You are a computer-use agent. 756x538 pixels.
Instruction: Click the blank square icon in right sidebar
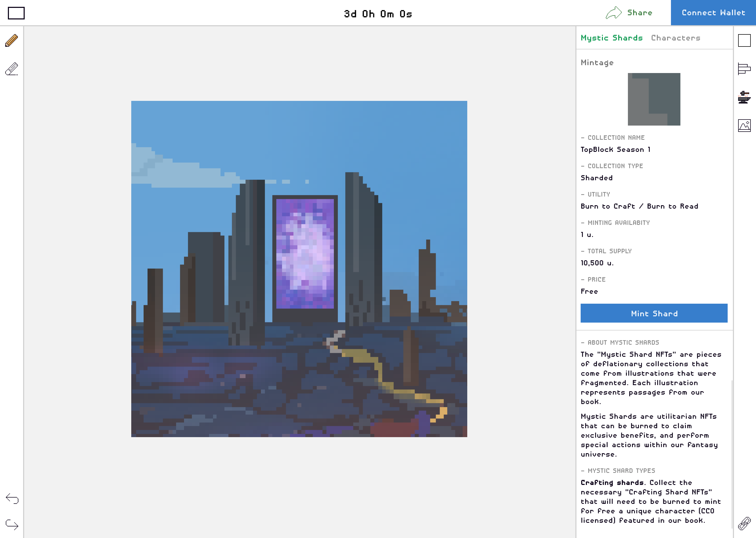coord(744,40)
